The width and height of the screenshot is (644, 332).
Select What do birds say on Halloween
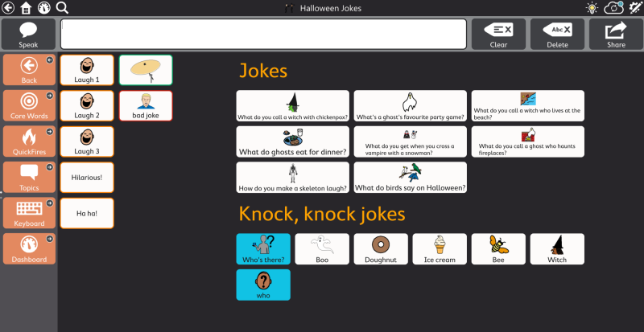tap(411, 178)
